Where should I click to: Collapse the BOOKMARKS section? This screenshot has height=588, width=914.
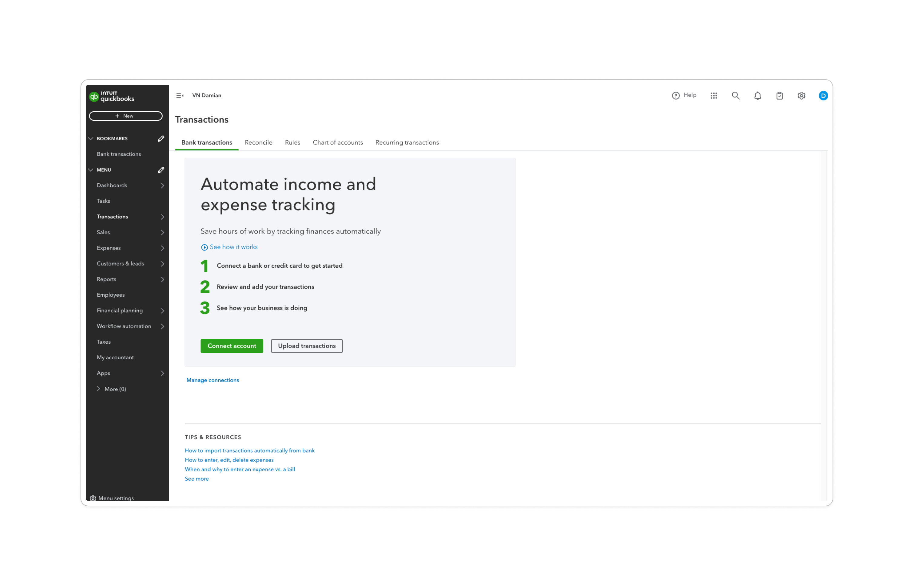coord(91,139)
